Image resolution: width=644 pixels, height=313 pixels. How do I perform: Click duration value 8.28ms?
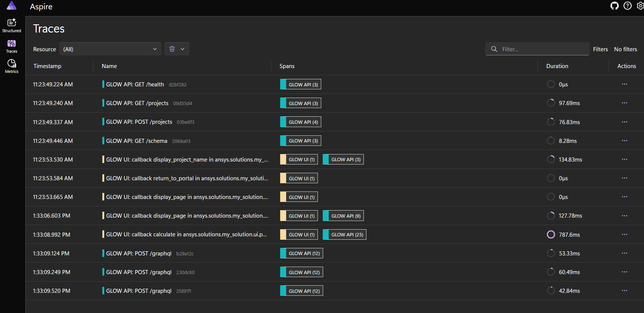point(568,141)
